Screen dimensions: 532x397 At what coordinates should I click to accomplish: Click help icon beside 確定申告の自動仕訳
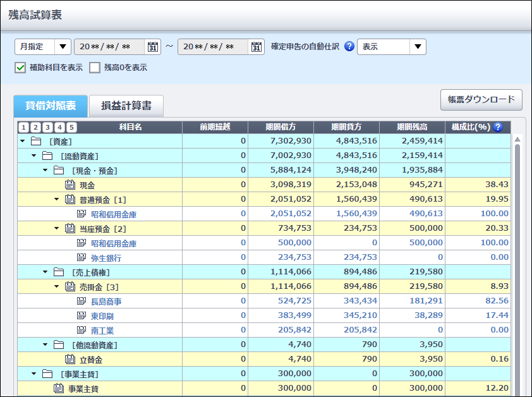349,47
